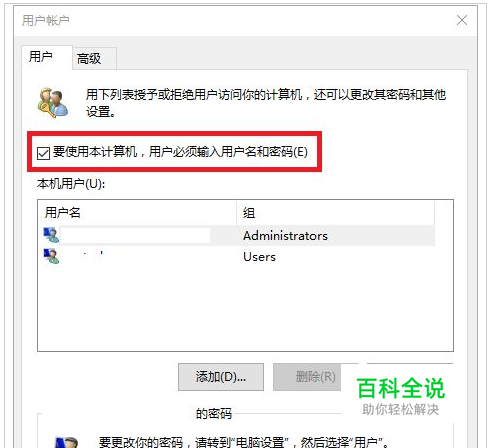The height and width of the screenshot is (448, 488).
Task: Click the 添加(D)... button
Action: [x=221, y=377]
